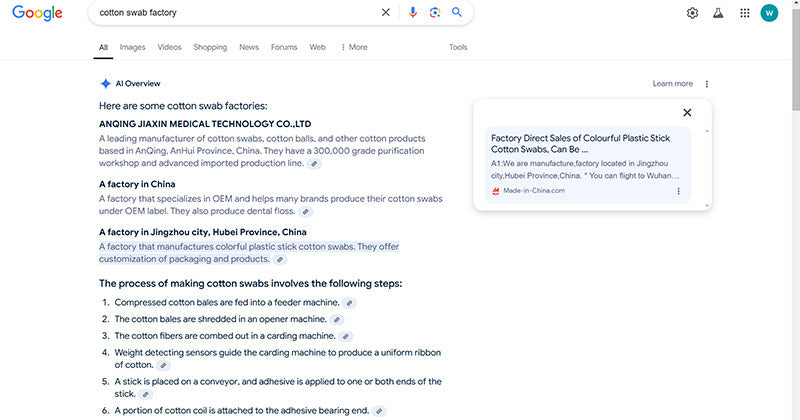Start voice search with the microphone

[x=413, y=13]
